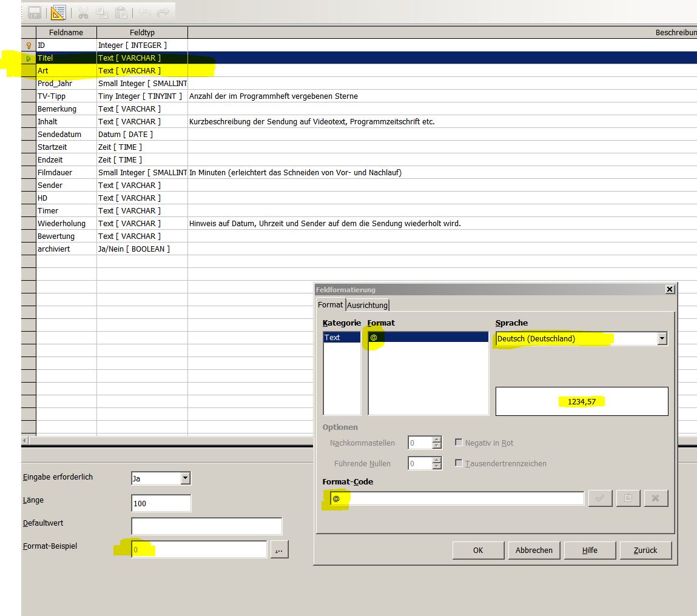Click the Undo arrow icon
The image size is (697, 616).
click(x=144, y=13)
